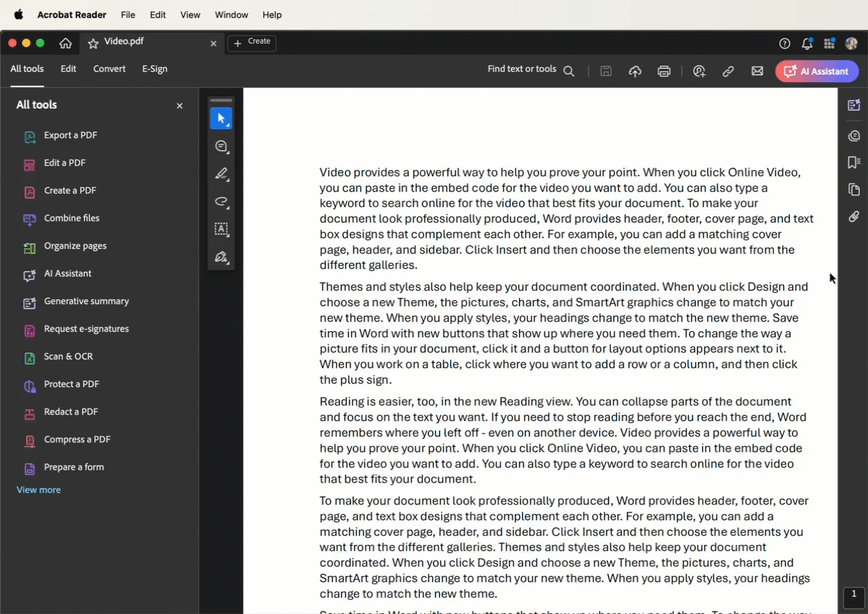Open the add comment tool
868x614 pixels.
[x=221, y=147]
